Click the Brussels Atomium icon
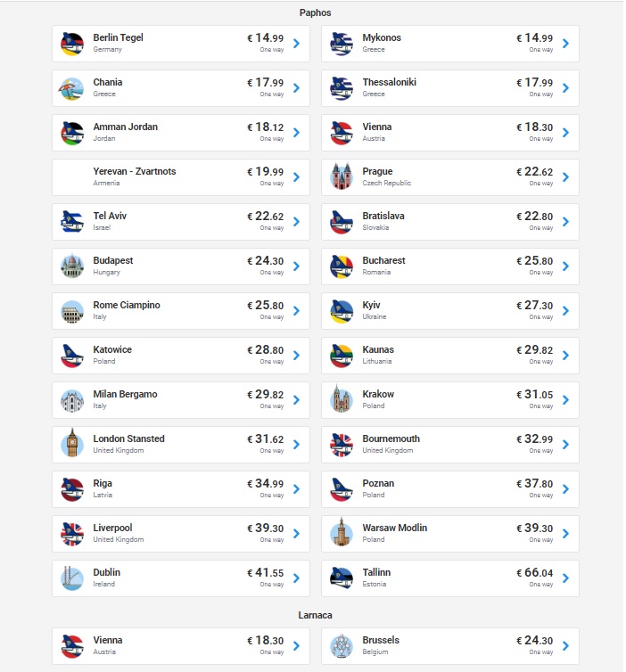 click(x=342, y=645)
